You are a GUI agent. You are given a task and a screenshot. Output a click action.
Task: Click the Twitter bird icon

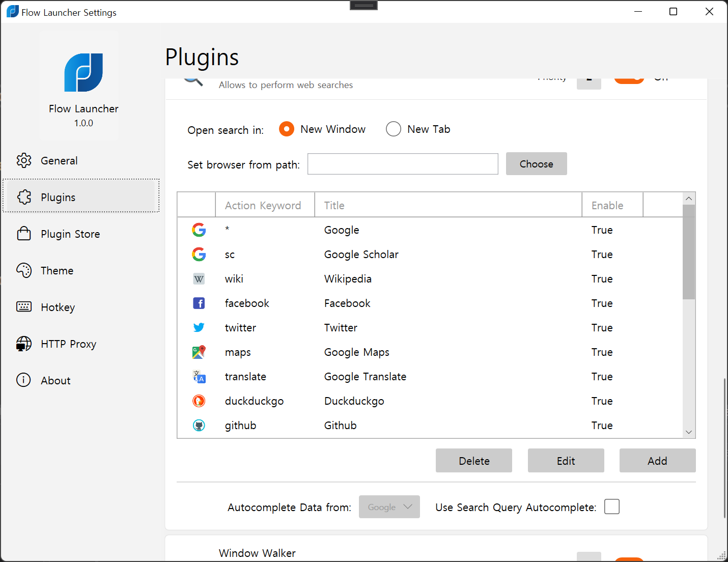pos(199,328)
